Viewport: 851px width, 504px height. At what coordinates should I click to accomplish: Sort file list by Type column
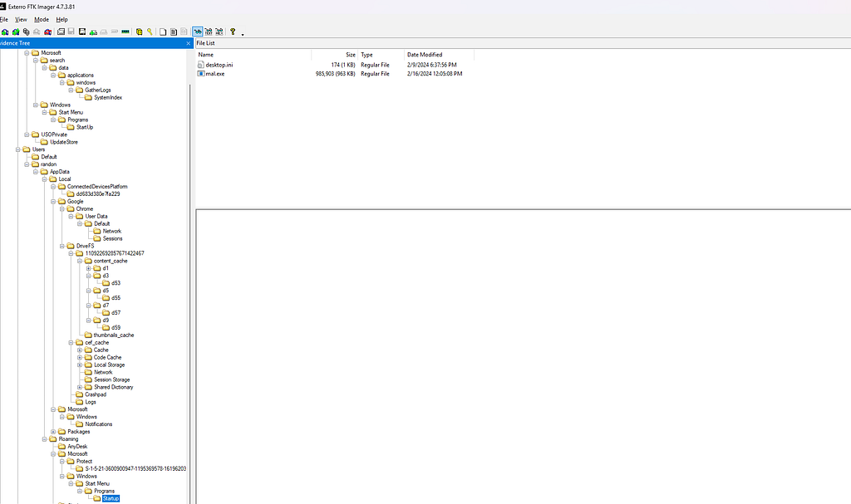(x=381, y=55)
